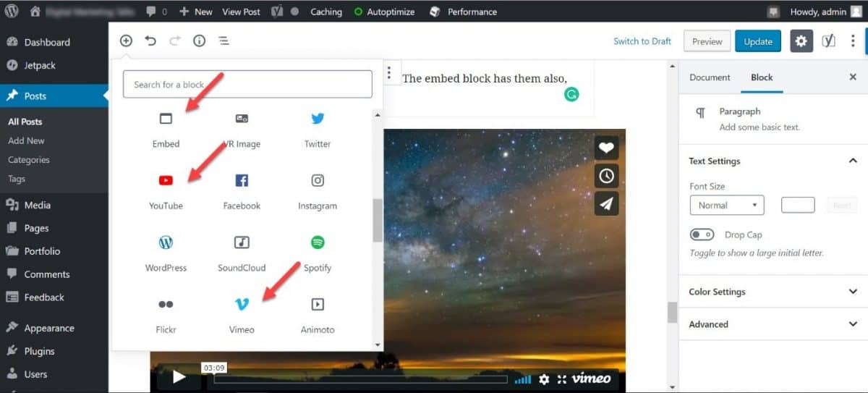Open Yoast SEO icon in admin bar
The image size is (868, 393).
[x=276, y=12]
